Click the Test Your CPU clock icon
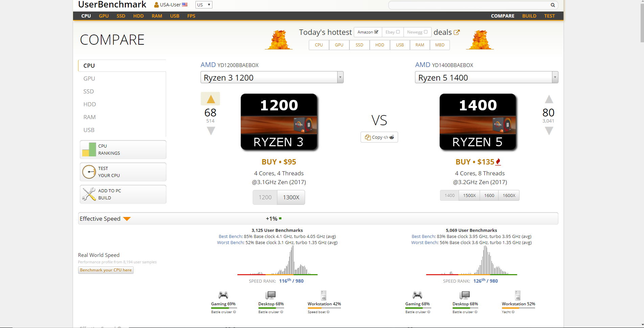 [x=89, y=172]
